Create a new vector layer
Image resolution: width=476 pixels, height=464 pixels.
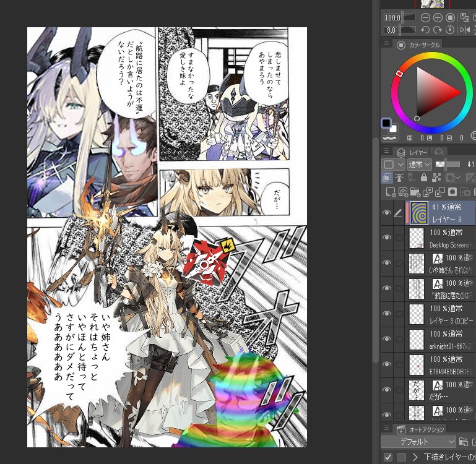403,192
